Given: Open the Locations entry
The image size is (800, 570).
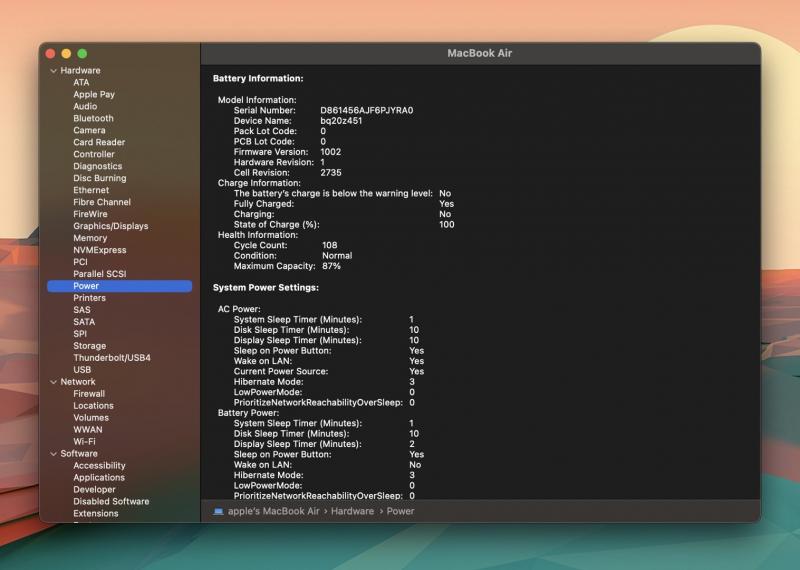Looking at the screenshot, I should [x=93, y=406].
